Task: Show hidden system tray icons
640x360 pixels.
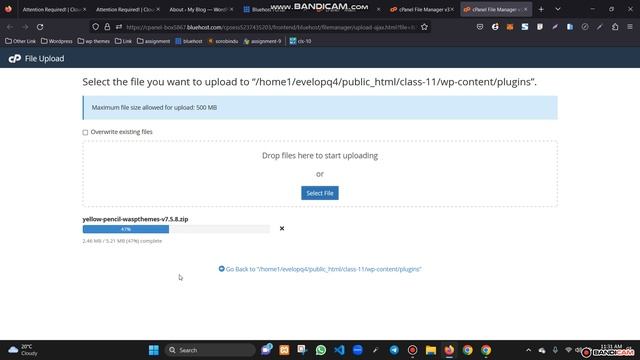Action: [529, 350]
